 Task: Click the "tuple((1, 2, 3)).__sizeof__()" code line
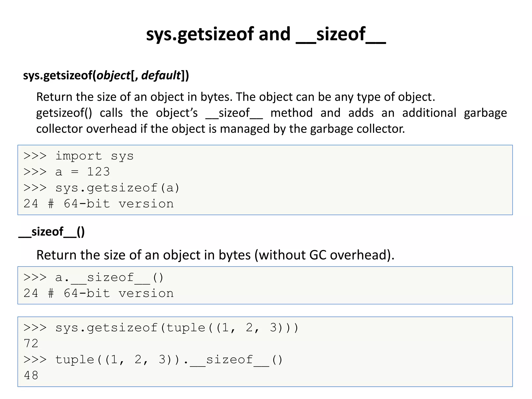[x=169, y=360]
